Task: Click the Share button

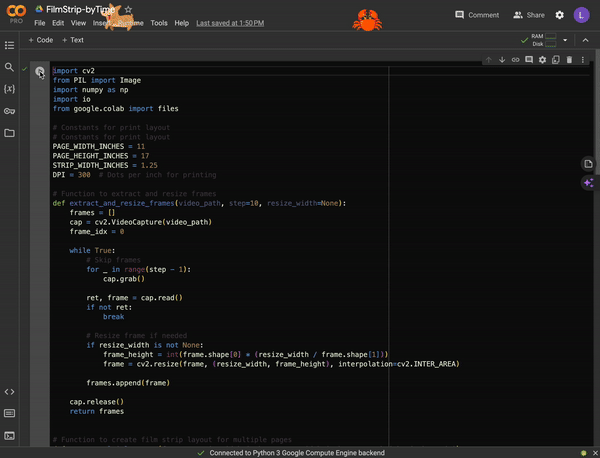Action: [x=529, y=15]
